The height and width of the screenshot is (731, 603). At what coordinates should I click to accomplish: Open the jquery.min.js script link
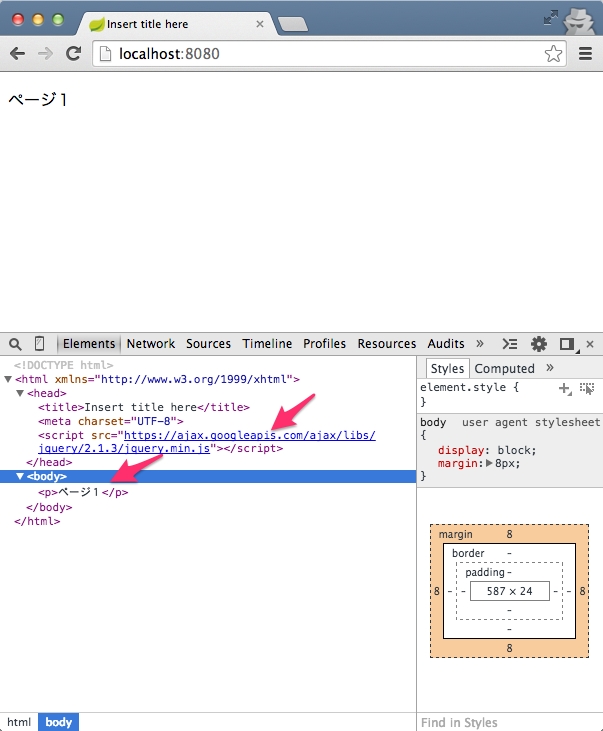pos(207,441)
